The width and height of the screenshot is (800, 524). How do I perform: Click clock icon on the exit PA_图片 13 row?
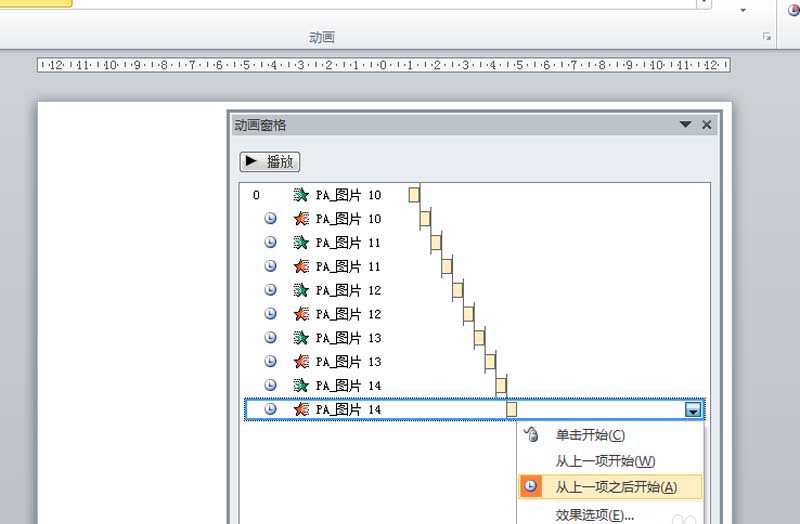270,361
